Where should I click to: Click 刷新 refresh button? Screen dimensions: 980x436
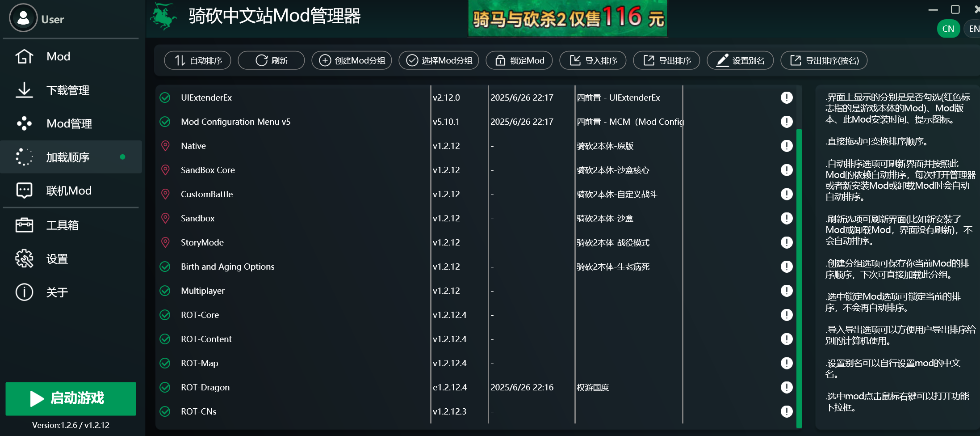271,60
